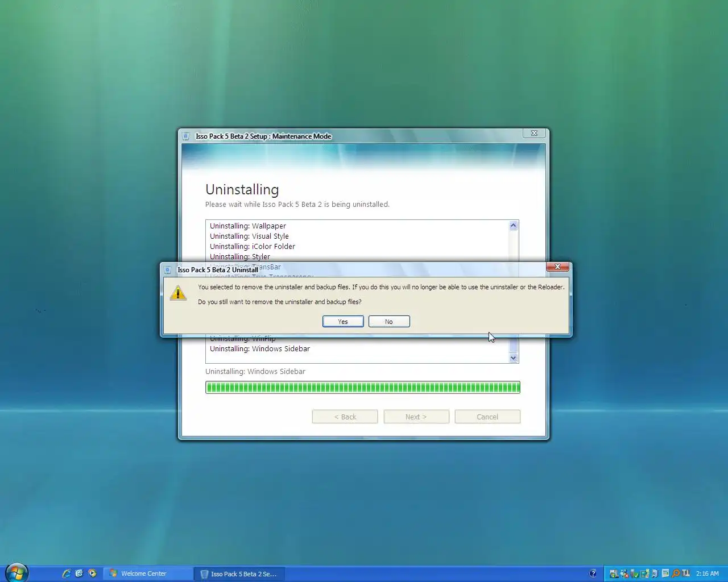Switch to Isso Pack 5 Beta 2 taskbar button
This screenshot has height=582, width=728.
(239, 574)
